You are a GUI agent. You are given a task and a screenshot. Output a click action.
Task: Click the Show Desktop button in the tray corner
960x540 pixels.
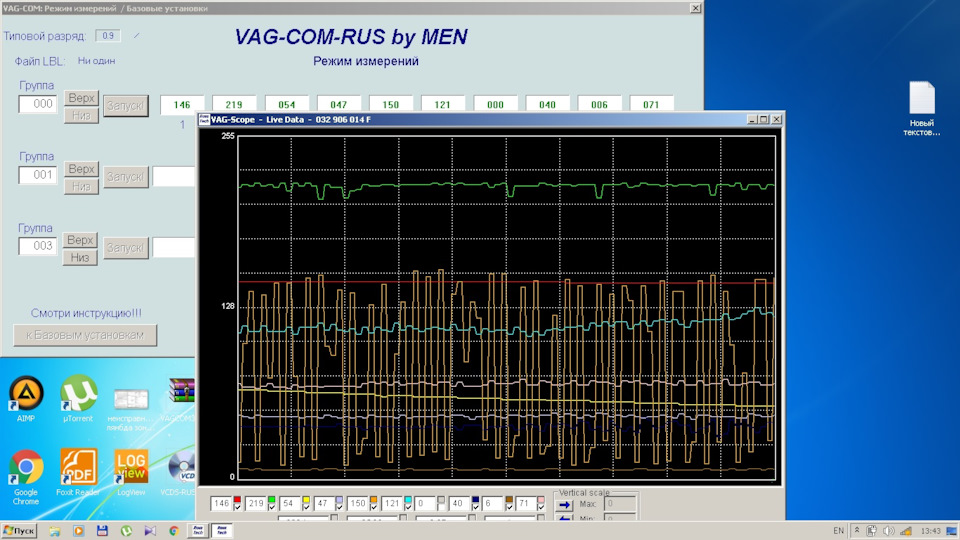click(952, 531)
